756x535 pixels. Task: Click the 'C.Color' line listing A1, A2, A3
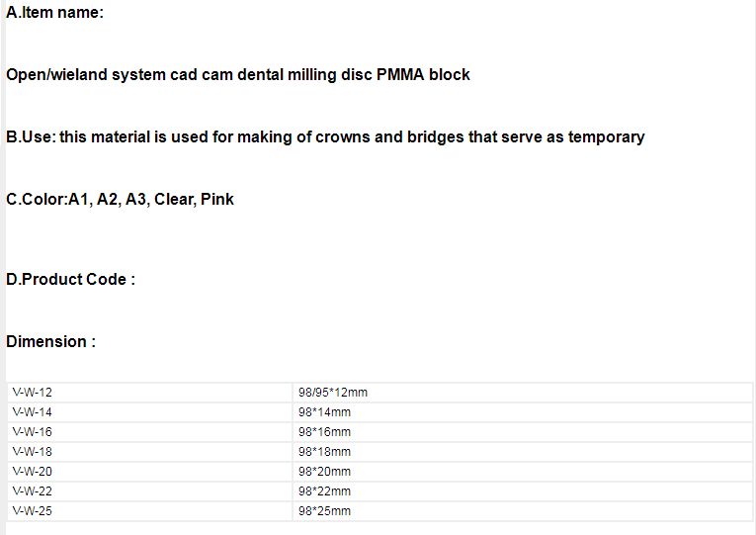pyautogui.click(x=120, y=199)
